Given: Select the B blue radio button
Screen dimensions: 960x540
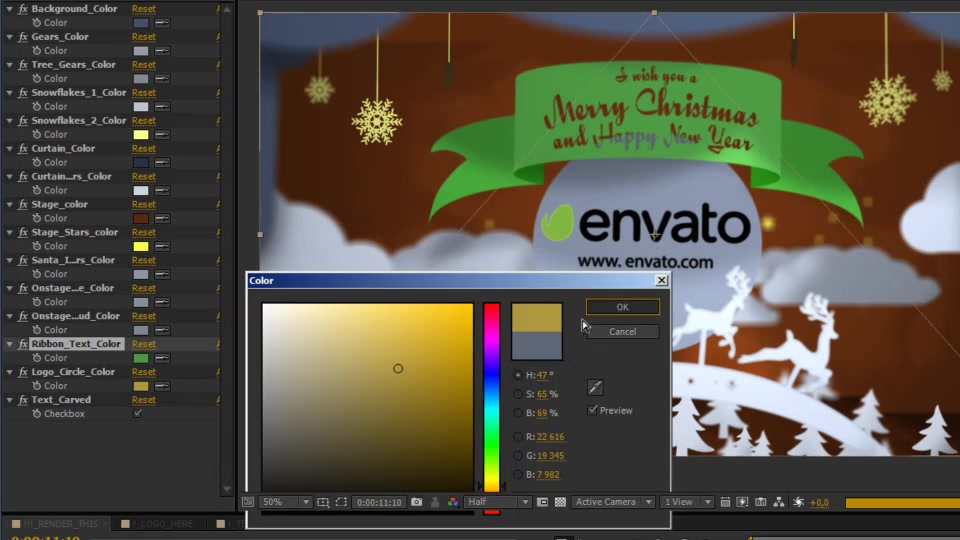Looking at the screenshot, I should [518, 474].
